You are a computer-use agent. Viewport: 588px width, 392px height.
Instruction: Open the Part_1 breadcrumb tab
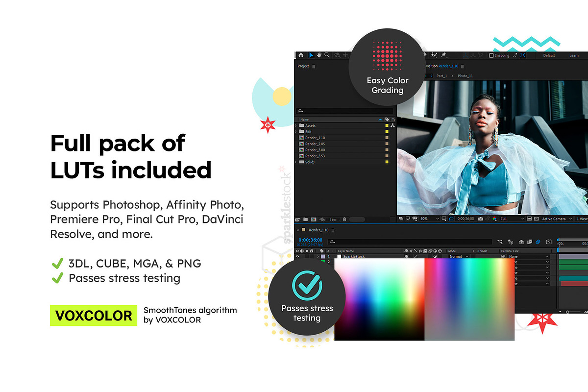click(x=441, y=76)
